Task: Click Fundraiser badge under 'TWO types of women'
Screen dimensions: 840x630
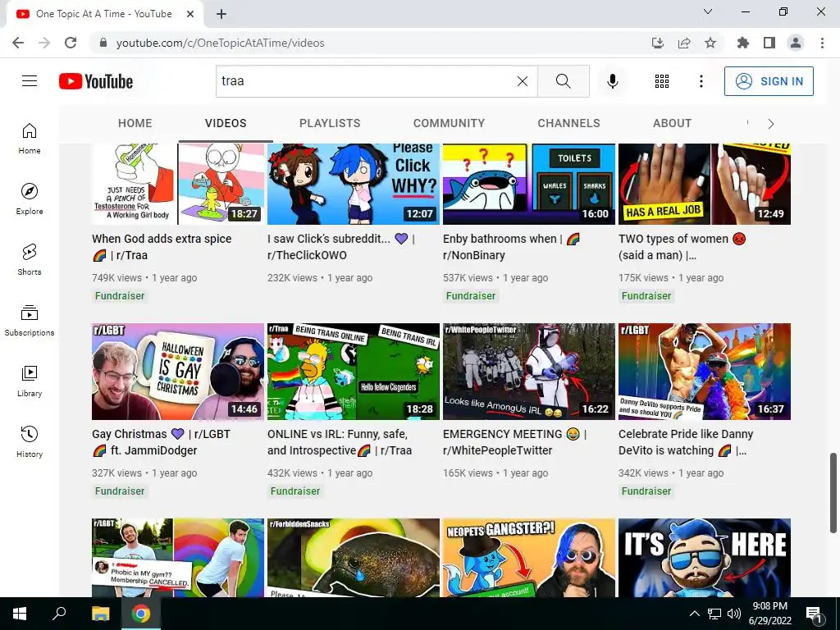Action: [x=646, y=295]
